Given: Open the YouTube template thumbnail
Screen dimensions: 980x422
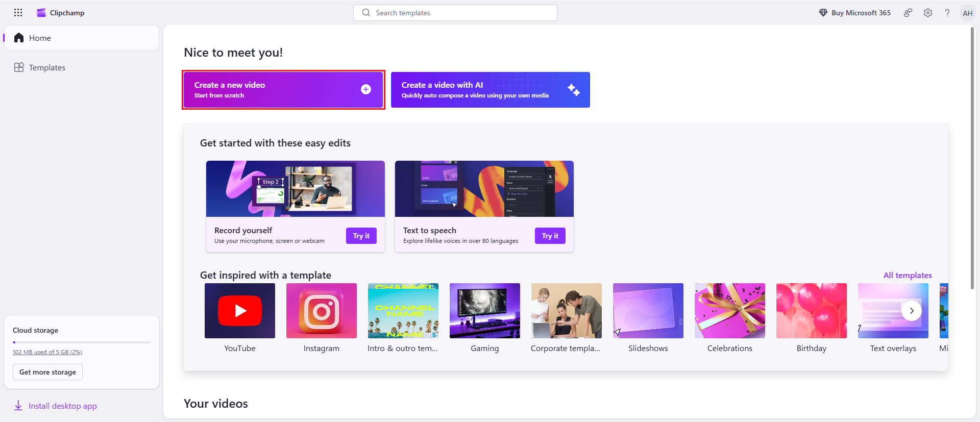Looking at the screenshot, I should pyautogui.click(x=240, y=311).
